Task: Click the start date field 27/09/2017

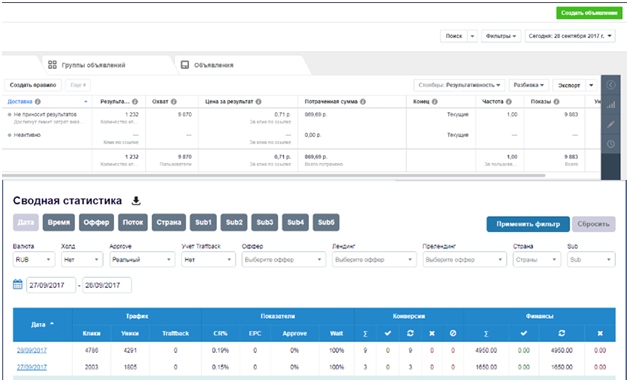Action: 51,285
